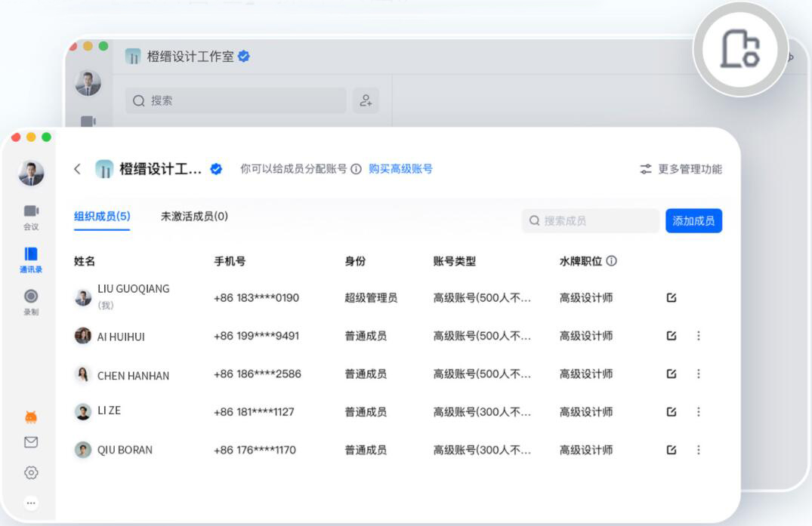Follow the 购买高级账号 link

[400, 169]
